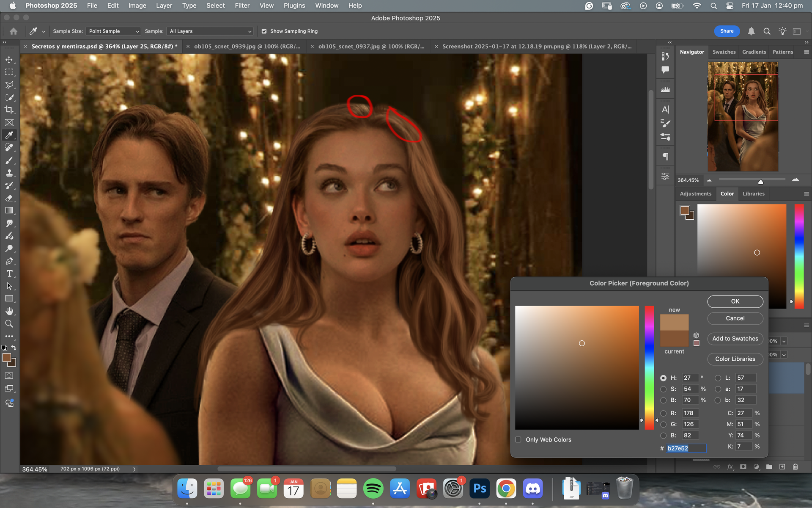Screen dimensions: 812x508
Task: Click OK in Color Picker dialog
Action: [x=735, y=301]
